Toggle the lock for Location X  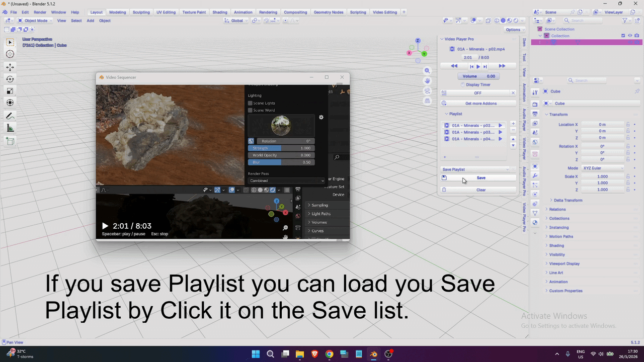pos(628,124)
